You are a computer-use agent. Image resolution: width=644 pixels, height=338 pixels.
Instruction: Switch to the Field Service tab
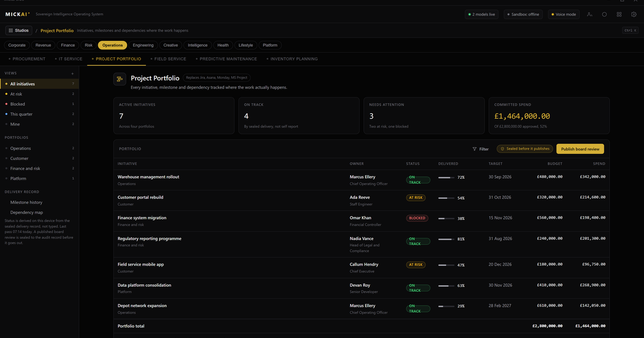pyautogui.click(x=168, y=59)
